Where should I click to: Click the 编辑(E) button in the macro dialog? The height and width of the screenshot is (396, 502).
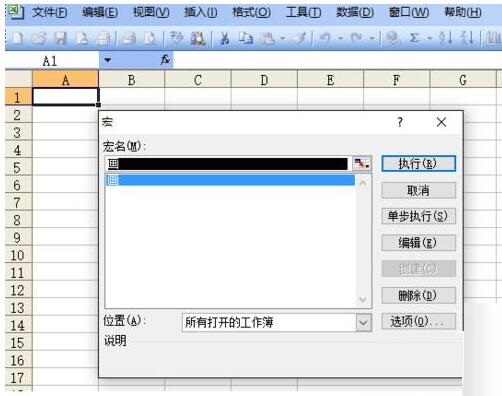coord(418,243)
